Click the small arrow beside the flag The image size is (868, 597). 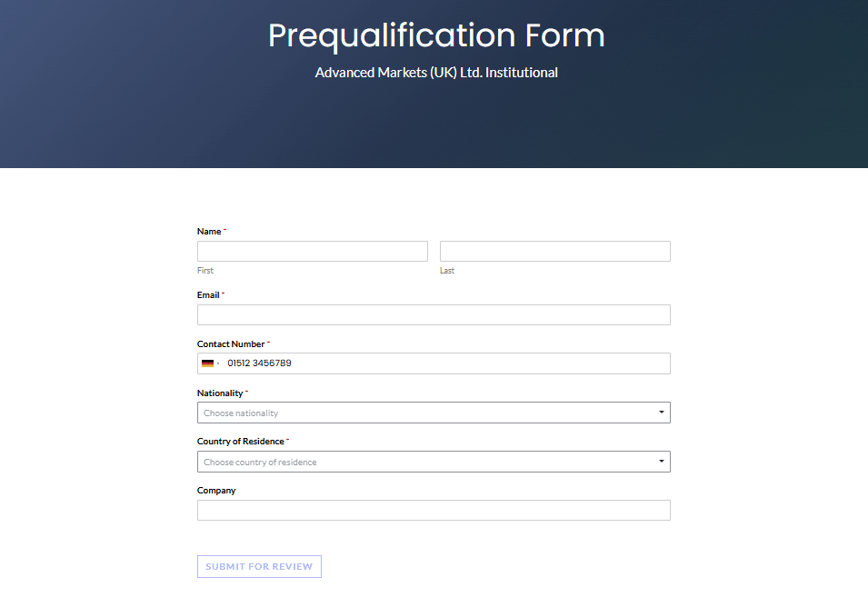point(218,363)
